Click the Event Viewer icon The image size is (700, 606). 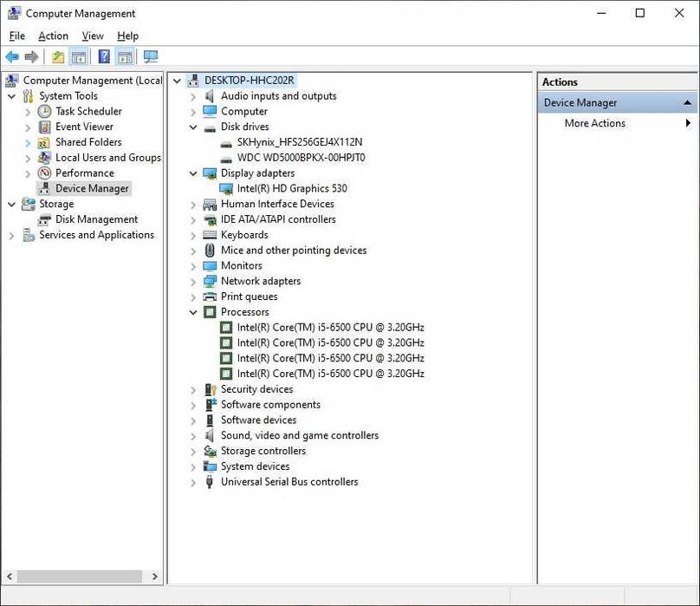tap(45, 127)
